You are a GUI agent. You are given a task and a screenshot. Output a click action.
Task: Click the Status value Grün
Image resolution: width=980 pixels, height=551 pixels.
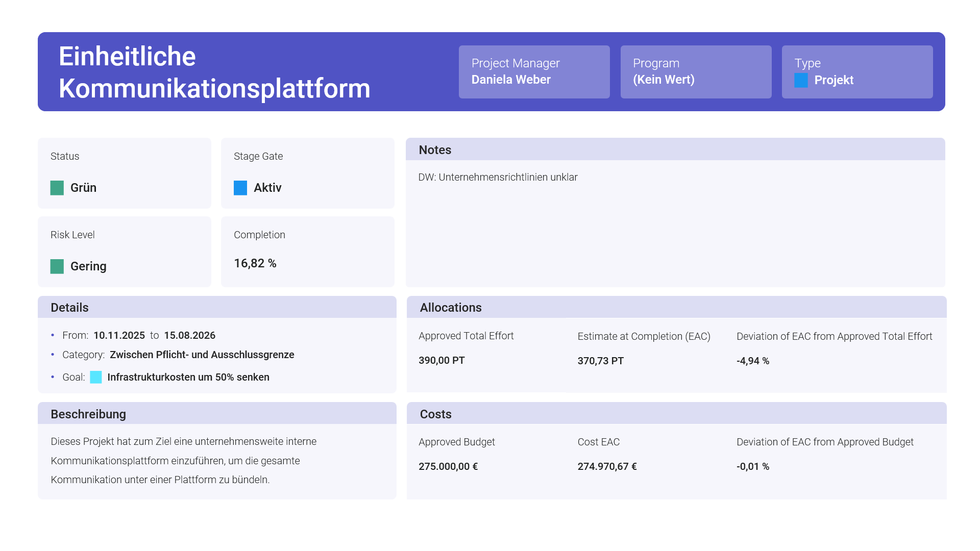coord(83,188)
